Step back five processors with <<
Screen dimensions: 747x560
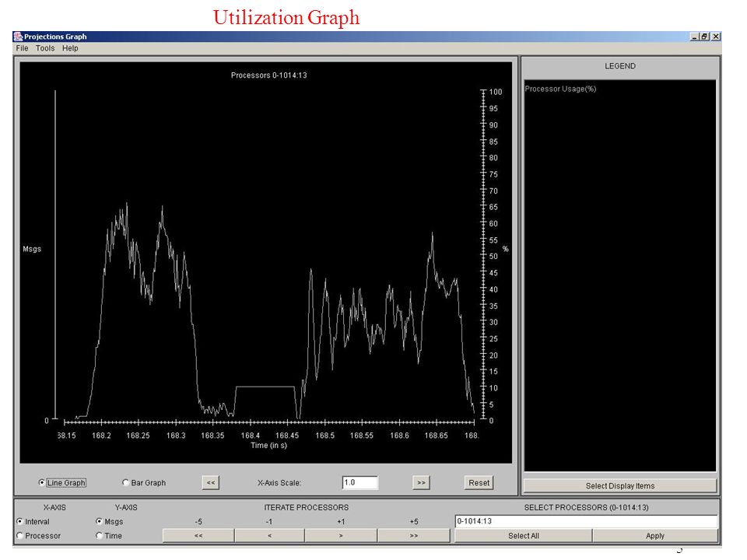click(198, 536)
